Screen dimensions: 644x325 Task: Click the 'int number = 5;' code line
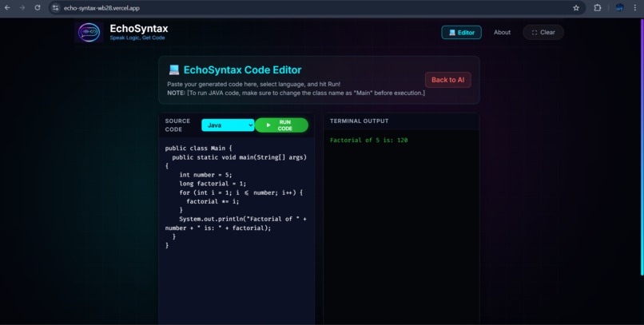click(205, 175)
